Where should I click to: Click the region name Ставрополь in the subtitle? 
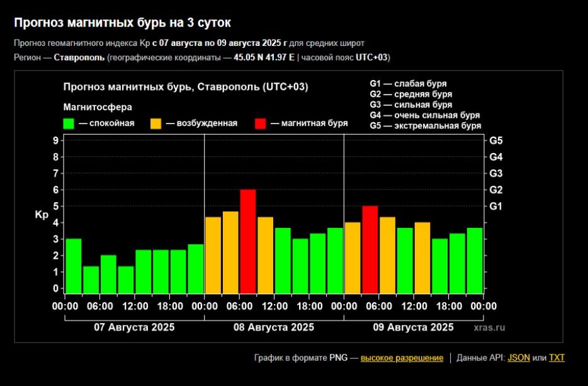79,58
